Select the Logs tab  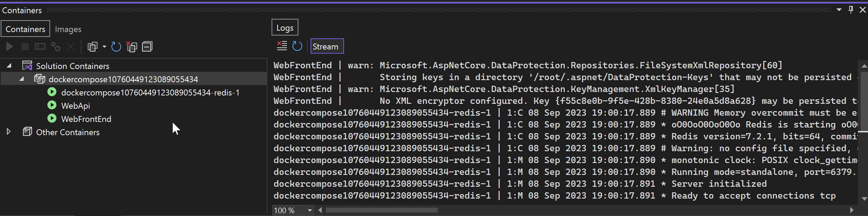(285, 28)
